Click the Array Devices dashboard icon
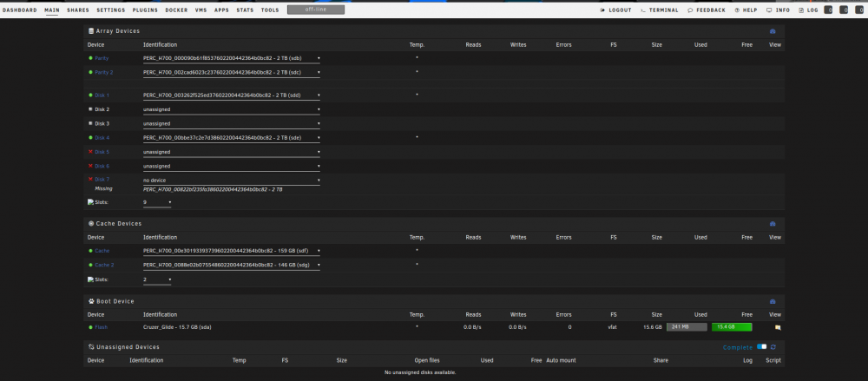Screen dimensions: 868x381 tap(773, 31)
